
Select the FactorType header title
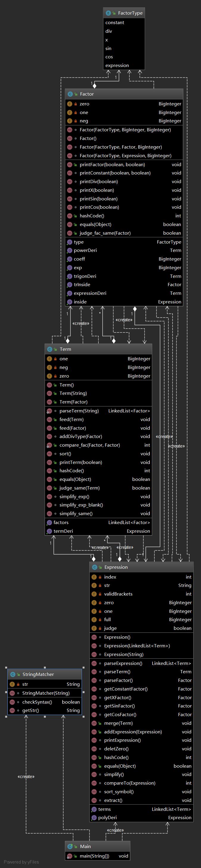tap(130, 13)
